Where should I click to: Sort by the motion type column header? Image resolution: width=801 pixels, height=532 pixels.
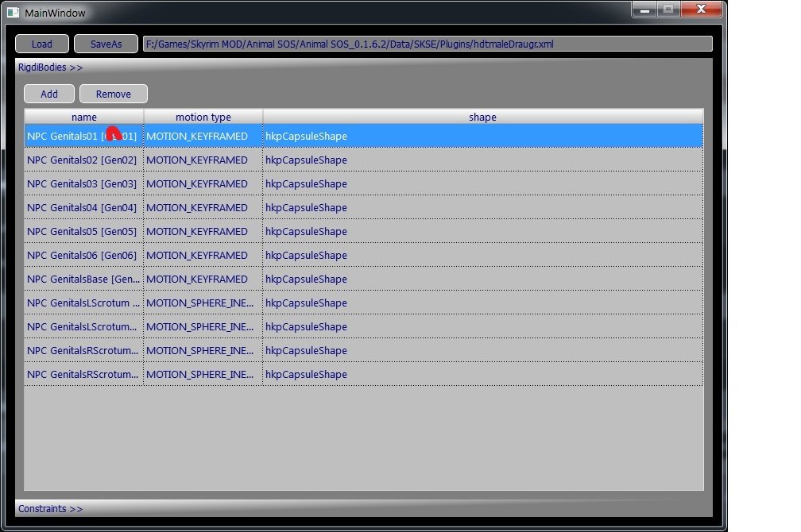pos(203,117)
